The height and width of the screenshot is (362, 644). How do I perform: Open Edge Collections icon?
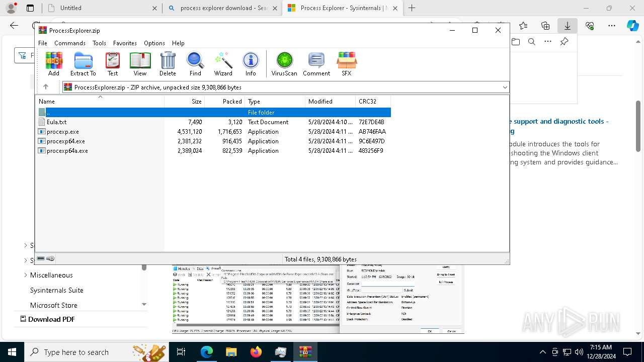point(545,26)
